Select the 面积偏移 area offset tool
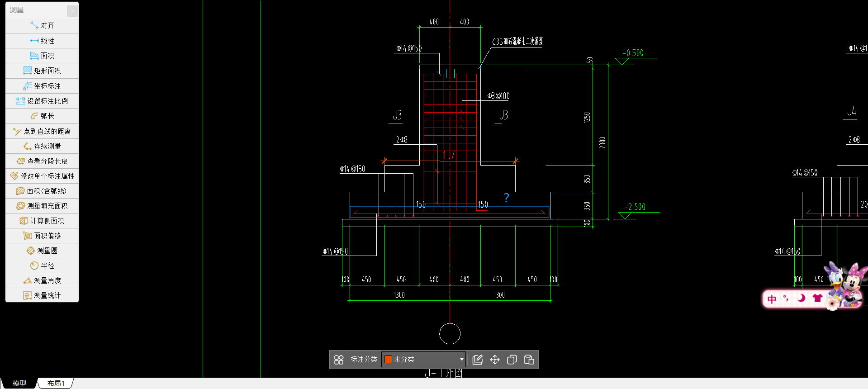868x389 pixels. coord(42,236)
